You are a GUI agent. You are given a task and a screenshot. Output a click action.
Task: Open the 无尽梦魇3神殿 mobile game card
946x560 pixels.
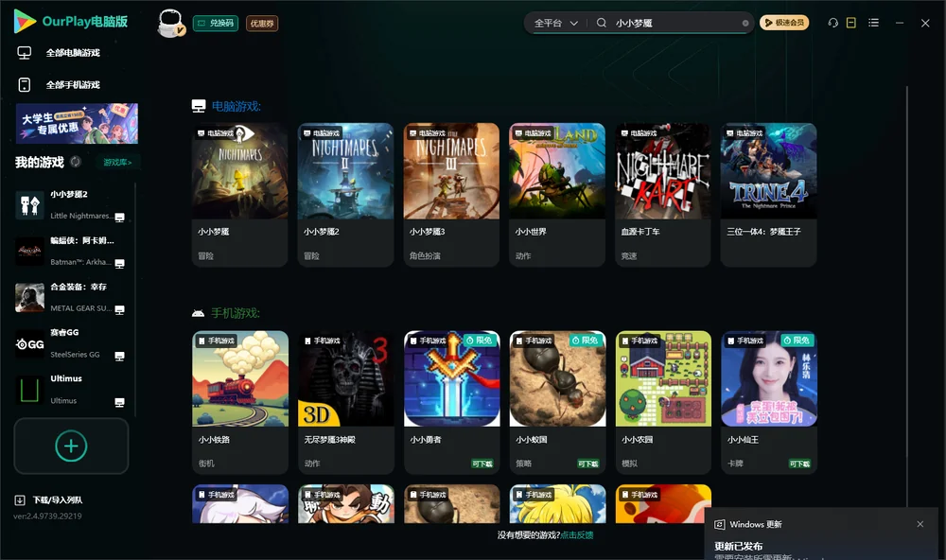(x=345, y=402)
